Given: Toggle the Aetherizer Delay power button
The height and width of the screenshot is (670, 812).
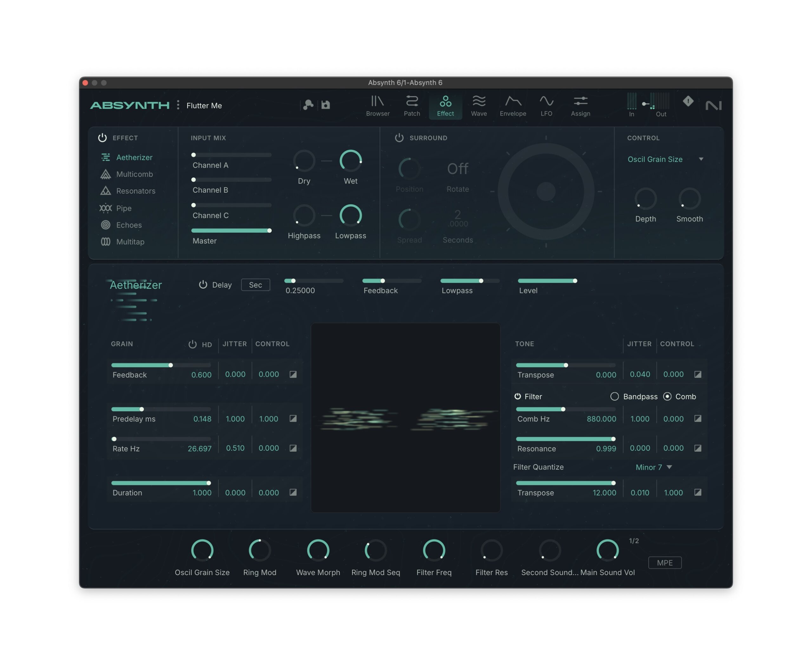Looking at the screenshot, I should coord(203,284).
